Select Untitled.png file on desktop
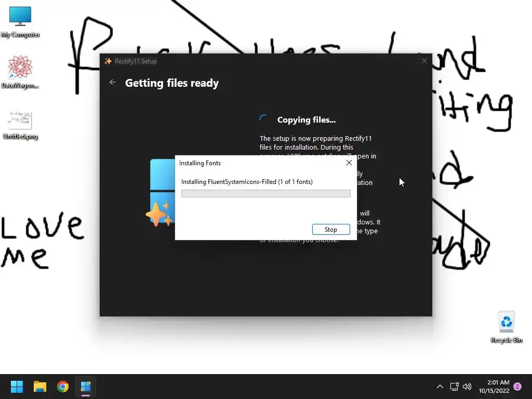This screenshot has width=532, height=399. click(20, 125)
